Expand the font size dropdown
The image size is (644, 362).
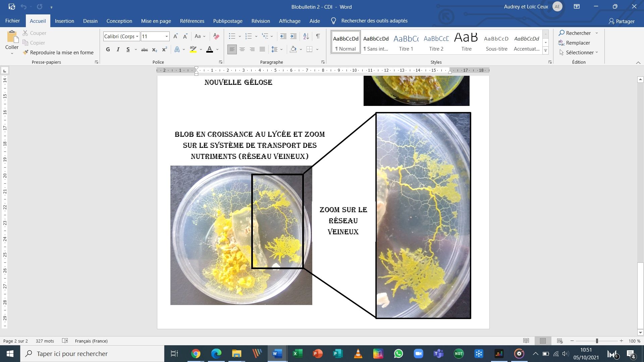click(x=166, y=36)
